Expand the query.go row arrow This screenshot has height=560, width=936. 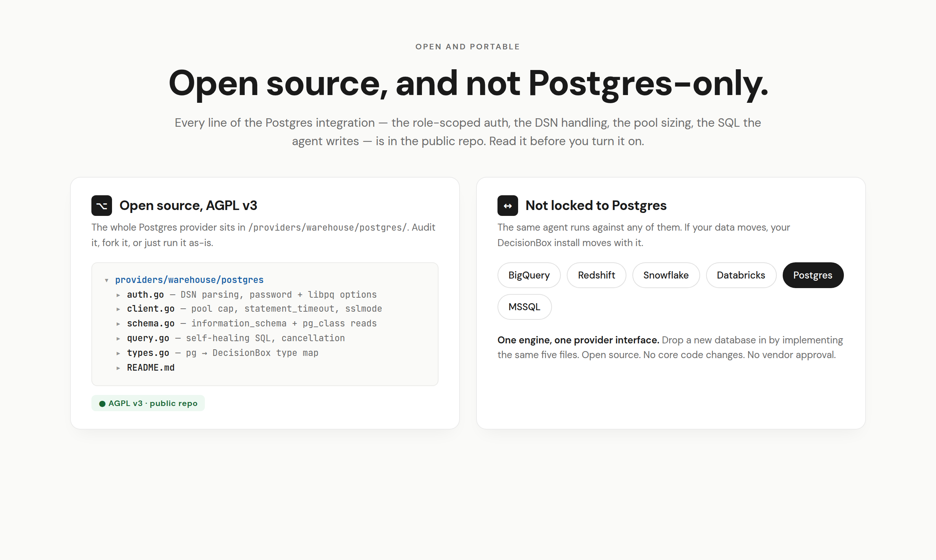coord(118,339)
